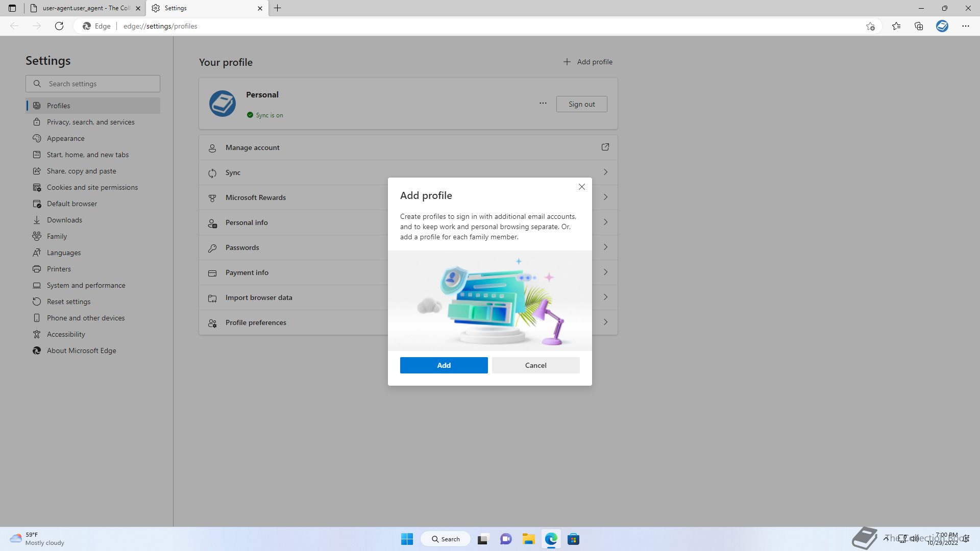This screenshot has width=980, height=551.
Task: Open Family settings section
Action: tap(93, 236)
